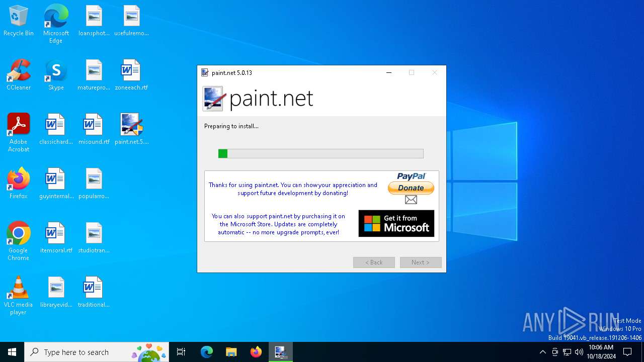Image resolution: width=644 pixels, height=362 pixels.
Task: Launch Microsoft Edge from desktop shortcut
Action: pyautogui.click(x=56, y=24)
